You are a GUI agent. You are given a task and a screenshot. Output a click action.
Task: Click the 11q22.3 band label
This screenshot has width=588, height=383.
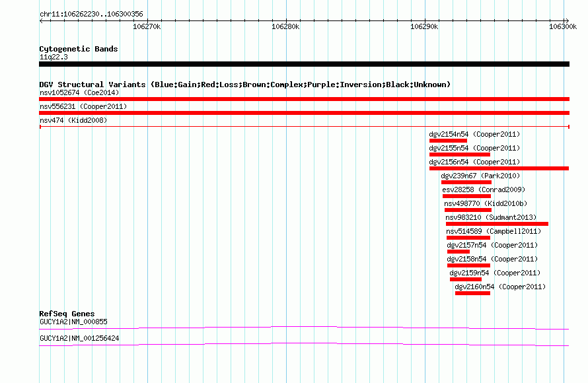point(54,57)
